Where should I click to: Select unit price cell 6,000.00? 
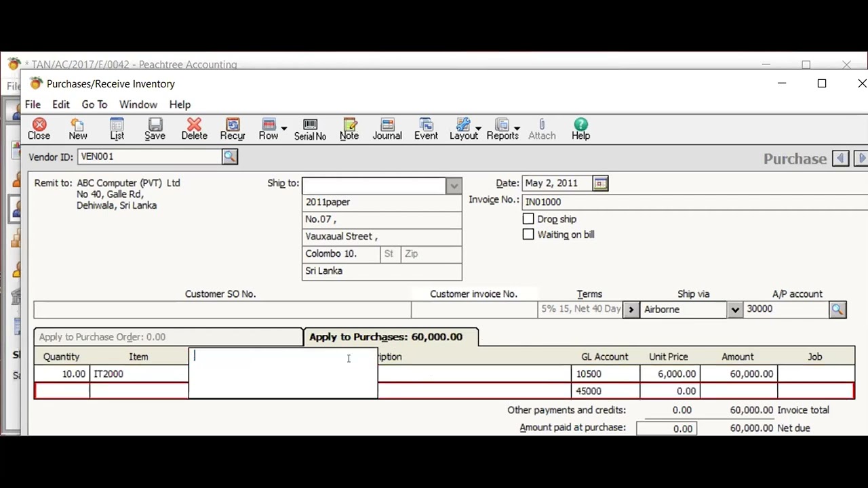670,374
